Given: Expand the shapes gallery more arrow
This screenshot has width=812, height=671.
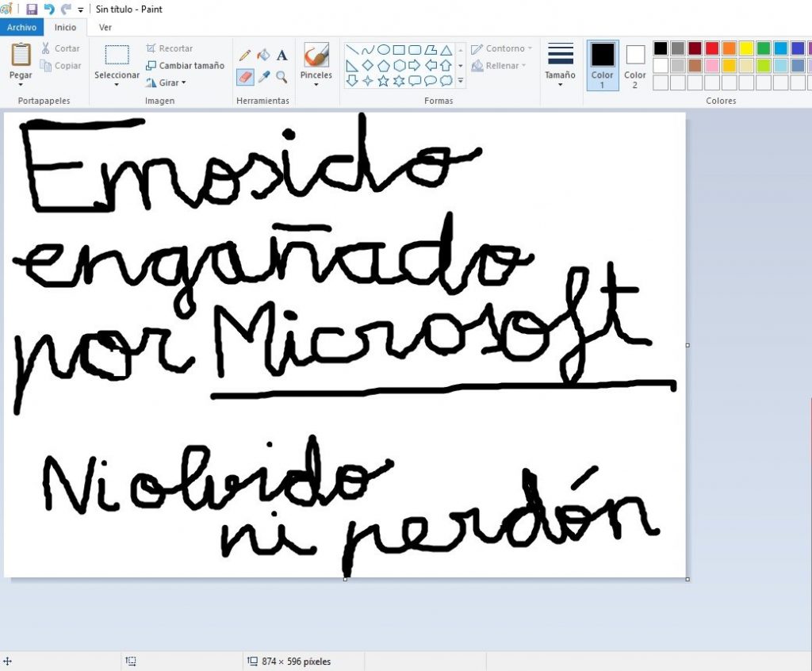Looking at the screenshot, I should point(461,82).
